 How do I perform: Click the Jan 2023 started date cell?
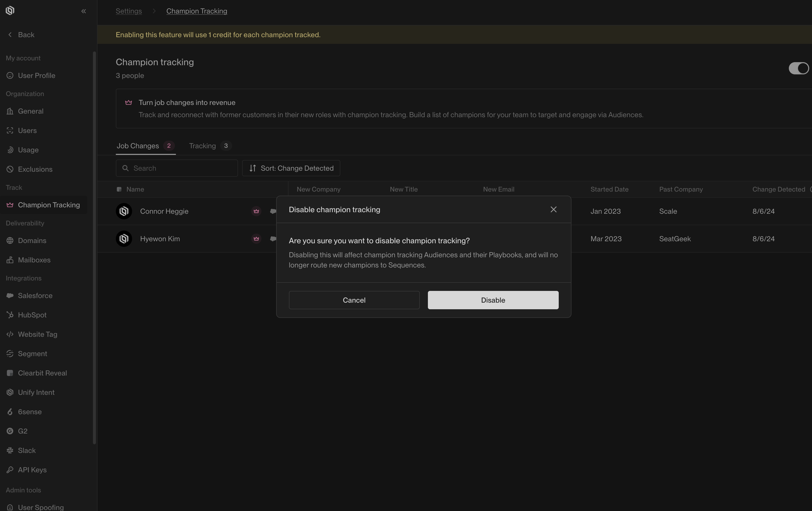click(x=605, y=211)
